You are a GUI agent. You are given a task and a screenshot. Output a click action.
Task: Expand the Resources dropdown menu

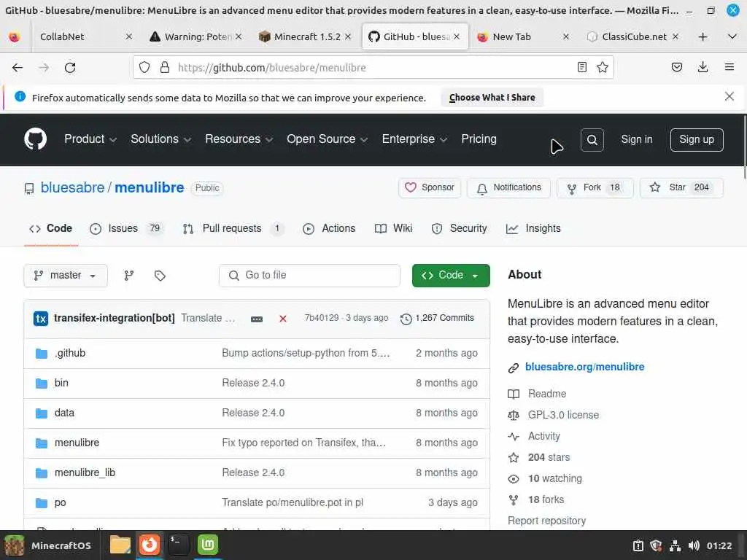[x=239, y=139]
